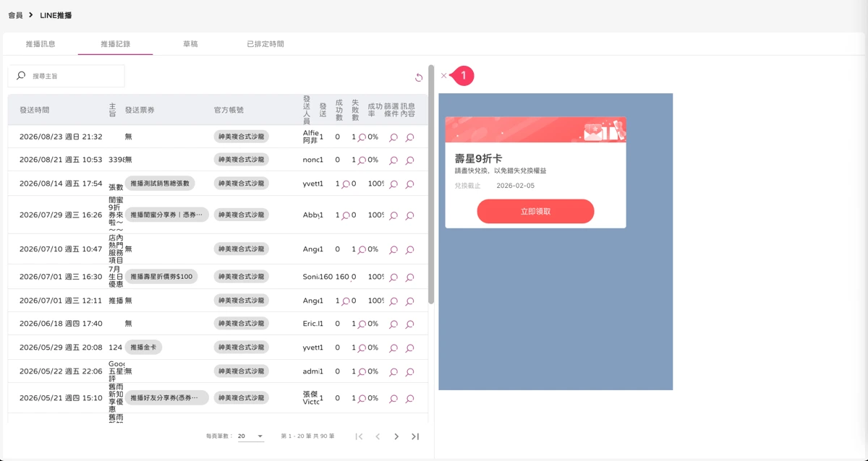The width and height of the screenshot is (868, 461).
Task: Click the 發送時間 column header
Action: coord(35,111)
